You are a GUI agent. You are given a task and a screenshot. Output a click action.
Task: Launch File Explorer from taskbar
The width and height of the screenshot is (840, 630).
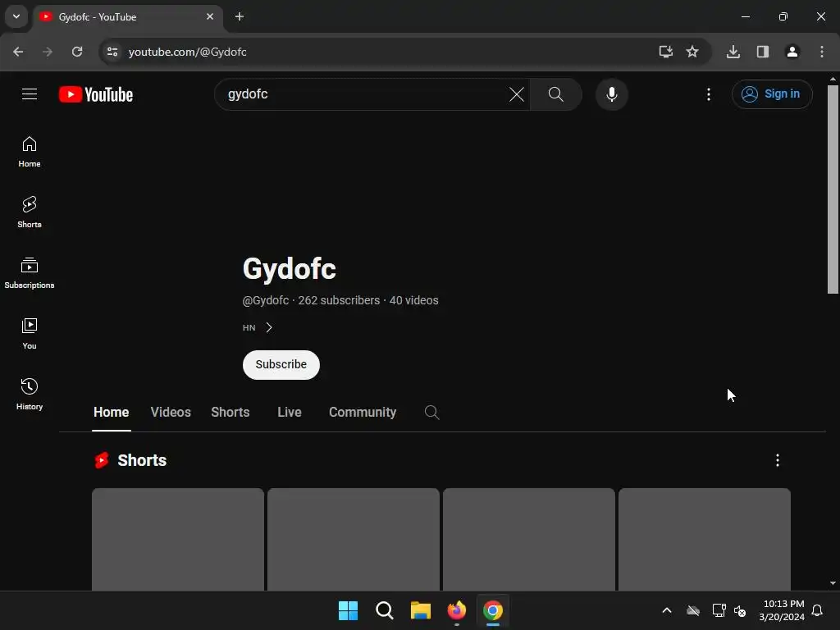click(421, 610)
